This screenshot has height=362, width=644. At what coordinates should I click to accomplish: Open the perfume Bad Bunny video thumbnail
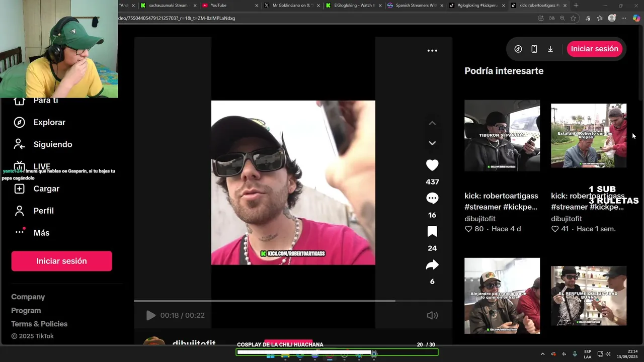pyautogui.click(x=589, y=296)
